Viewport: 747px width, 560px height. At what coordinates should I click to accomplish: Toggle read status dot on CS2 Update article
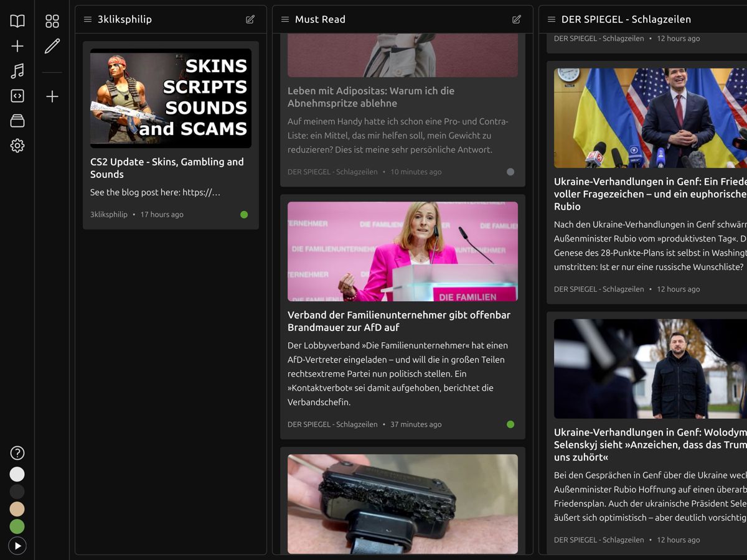coord(244,215)
